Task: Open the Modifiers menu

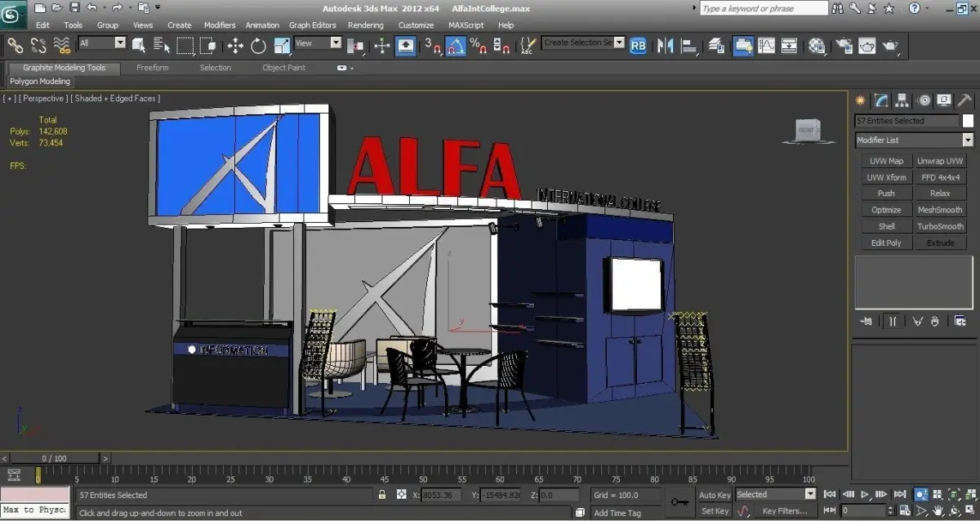Action: (220, 25)
